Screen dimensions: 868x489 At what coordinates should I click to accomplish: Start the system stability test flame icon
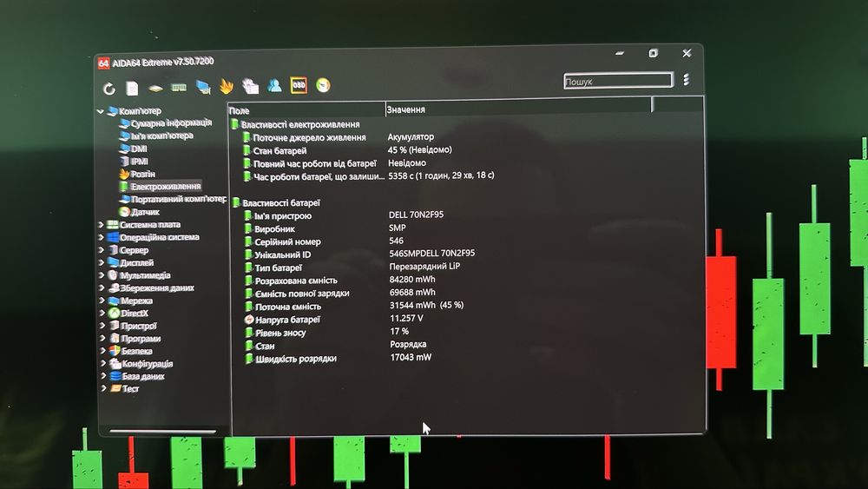tap(227, 86)
